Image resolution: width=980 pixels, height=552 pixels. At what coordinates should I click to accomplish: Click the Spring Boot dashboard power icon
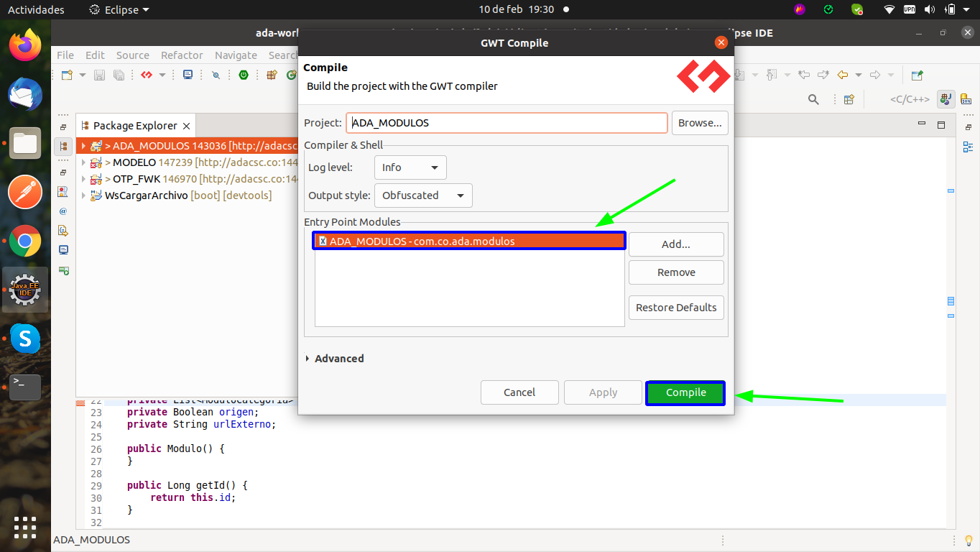click(x=244, y=75)
